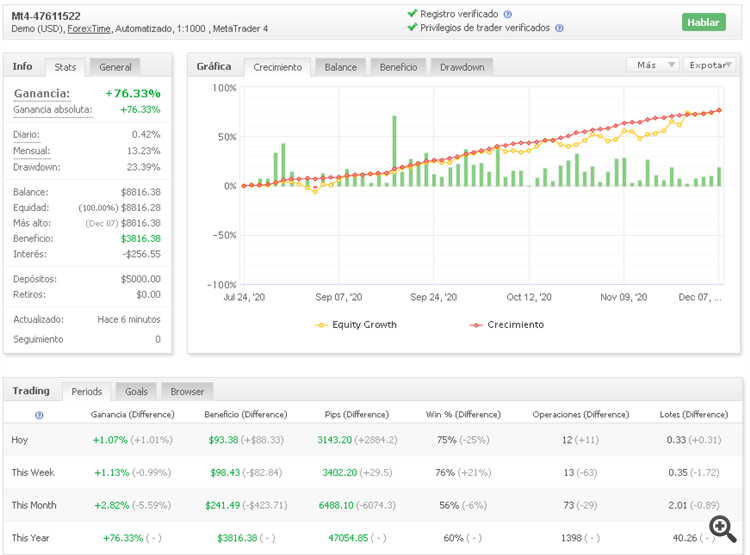Toggle the Crecimiento legend series

tap(507, 325)
